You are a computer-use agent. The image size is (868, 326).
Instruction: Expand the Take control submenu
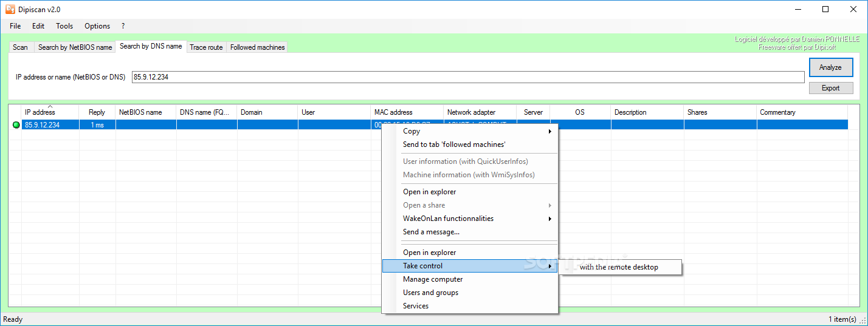pos(469,266)
